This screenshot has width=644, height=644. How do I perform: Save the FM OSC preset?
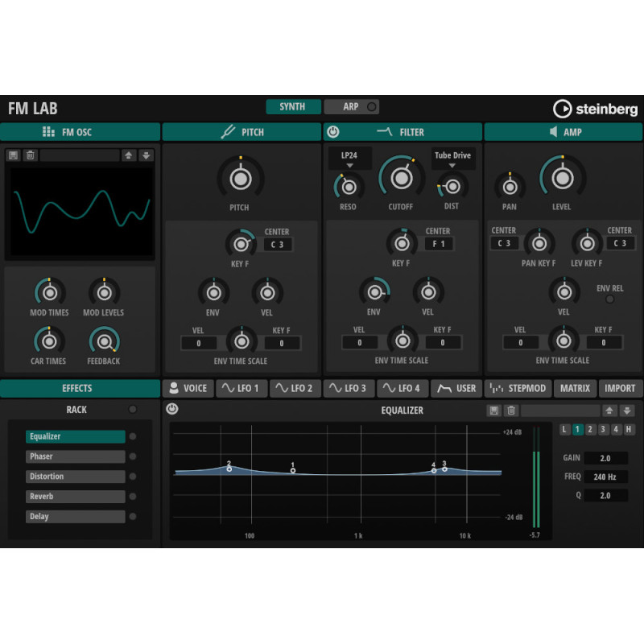pos(13,155)
